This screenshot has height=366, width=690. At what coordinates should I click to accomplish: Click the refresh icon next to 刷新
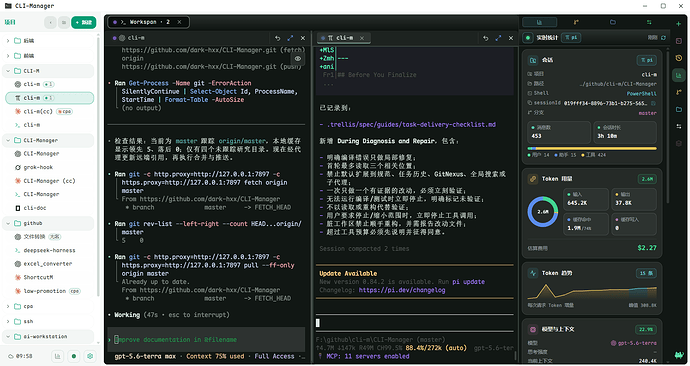(x=663, y=38)
